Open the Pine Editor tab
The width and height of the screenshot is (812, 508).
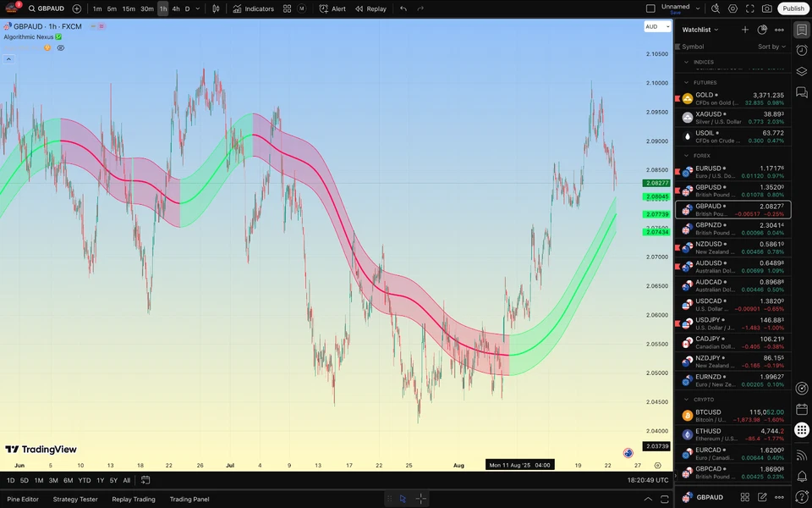(22, 499)
